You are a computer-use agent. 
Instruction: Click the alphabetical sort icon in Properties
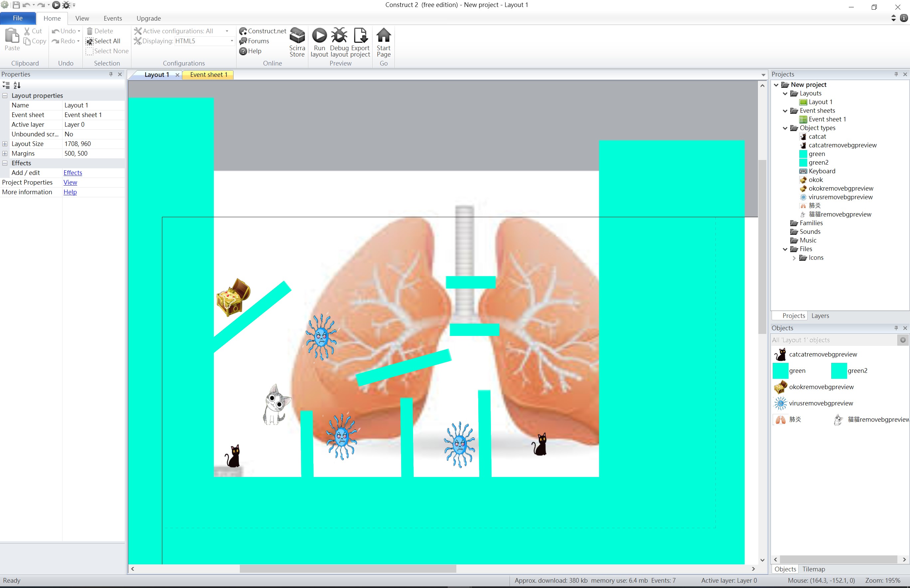(x=17, y=85)
